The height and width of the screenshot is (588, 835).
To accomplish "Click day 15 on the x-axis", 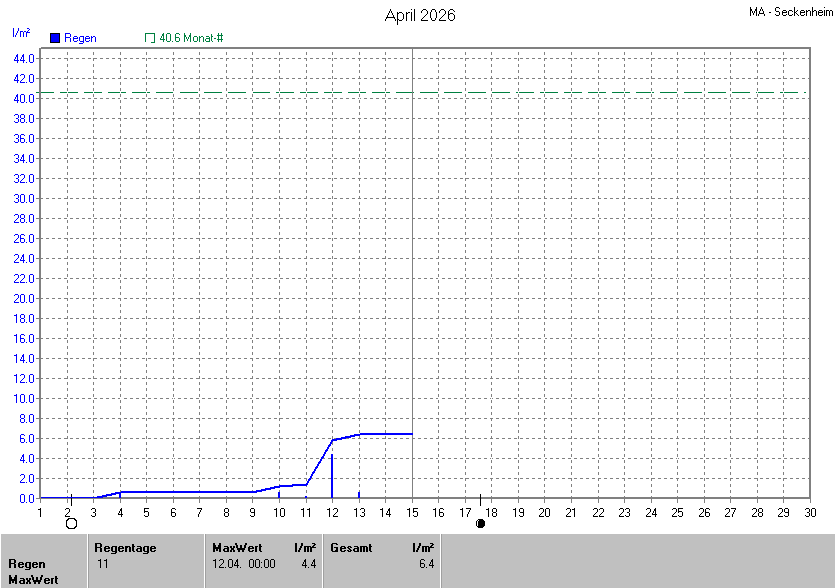I will (x=412, y=513).
